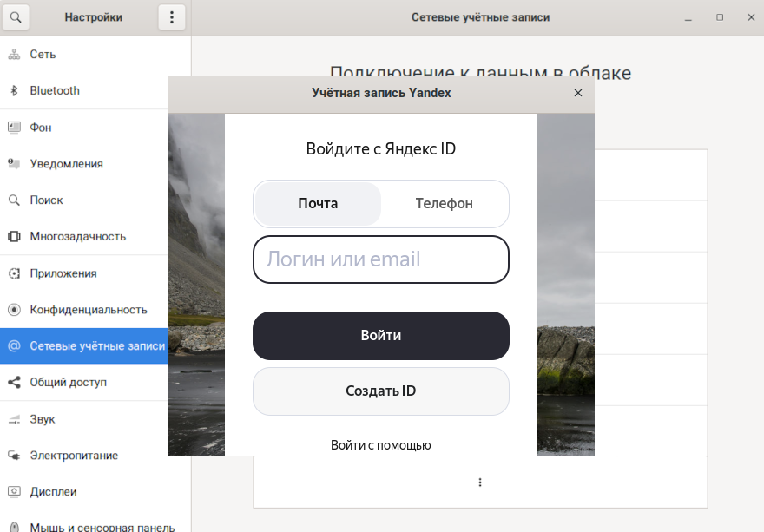This screenshot has height=532, width=764.
Task: Open Конфиденциальность settings section
Action: (x=88, y=310)
